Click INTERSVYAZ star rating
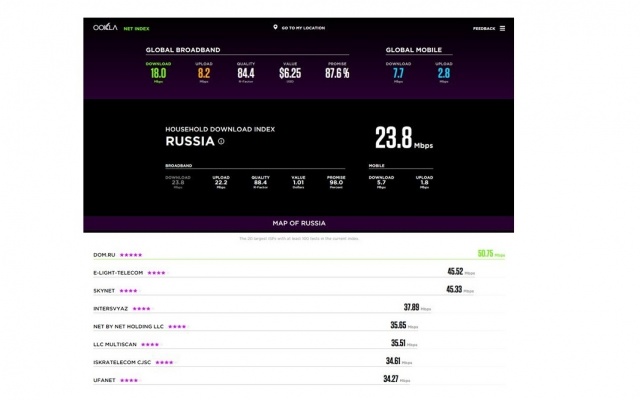 (142, 309)
